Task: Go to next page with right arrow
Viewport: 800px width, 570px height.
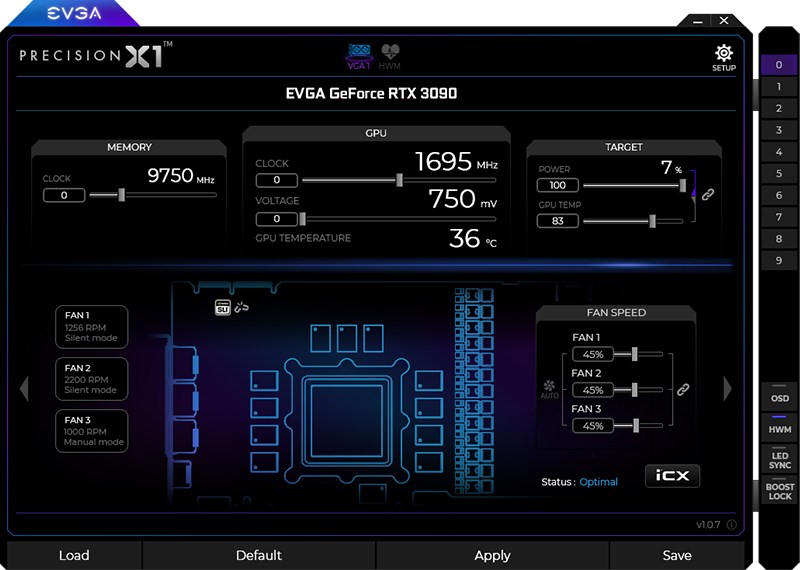Action: click(x=728, y=389)
